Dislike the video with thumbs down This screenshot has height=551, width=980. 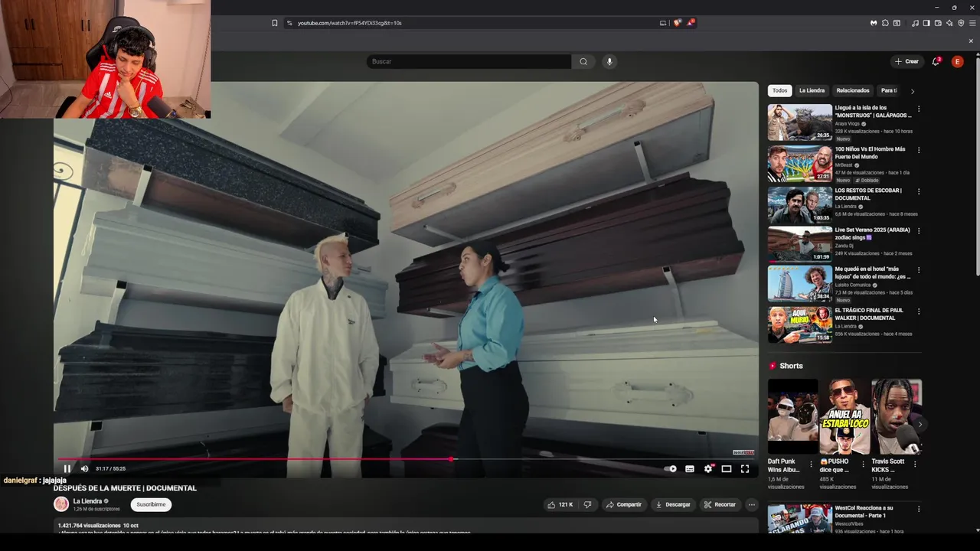coord(587,505)
